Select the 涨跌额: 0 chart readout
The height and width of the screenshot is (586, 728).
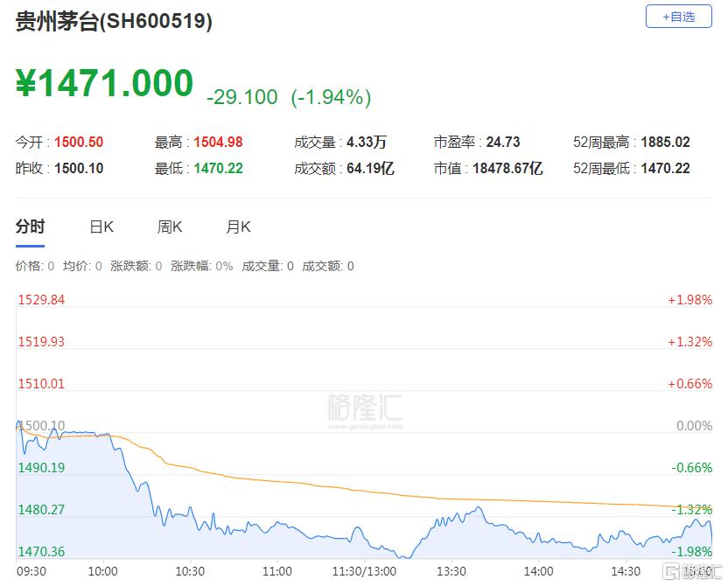[x=136, y=266]
